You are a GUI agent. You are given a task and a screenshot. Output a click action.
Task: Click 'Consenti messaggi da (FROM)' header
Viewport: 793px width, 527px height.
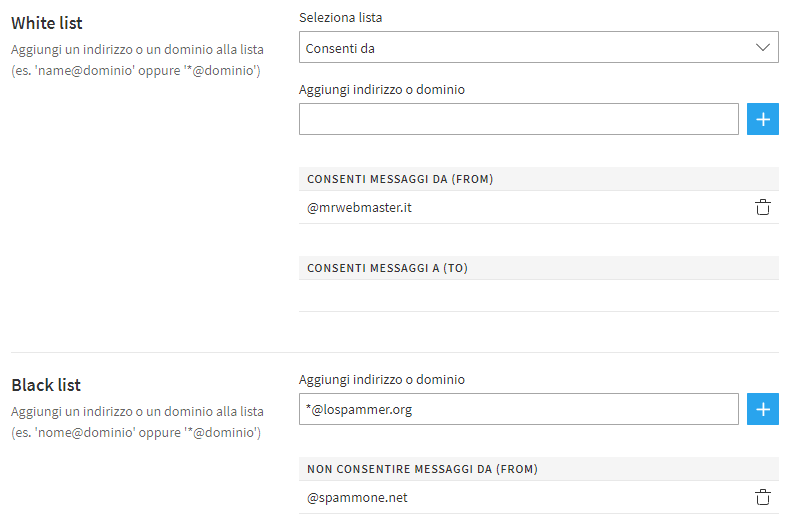[x=400, y=179]
